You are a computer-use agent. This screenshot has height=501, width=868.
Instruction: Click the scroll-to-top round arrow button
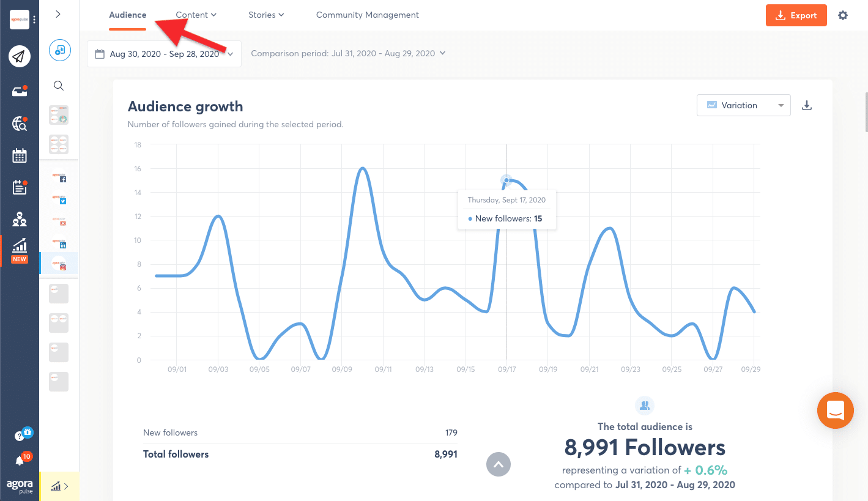[x=499, y=464]
